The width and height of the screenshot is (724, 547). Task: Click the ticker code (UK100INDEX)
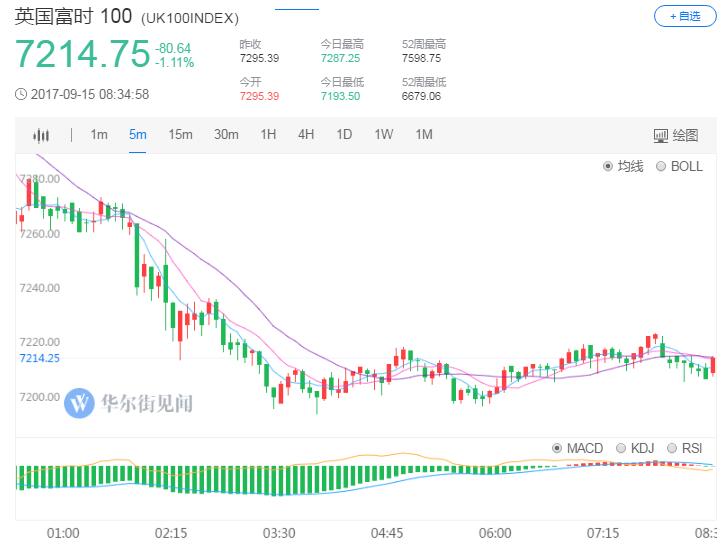190,18
